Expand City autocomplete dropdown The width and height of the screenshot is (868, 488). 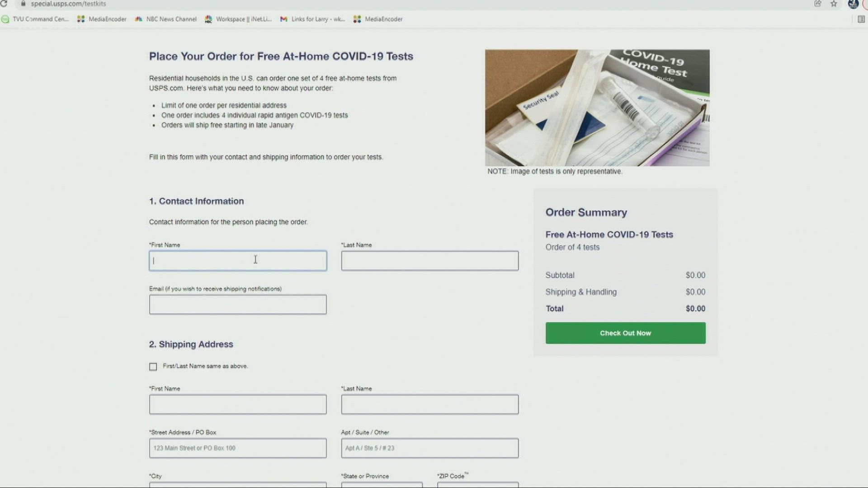pyautogui.click(x=237, y=486)
